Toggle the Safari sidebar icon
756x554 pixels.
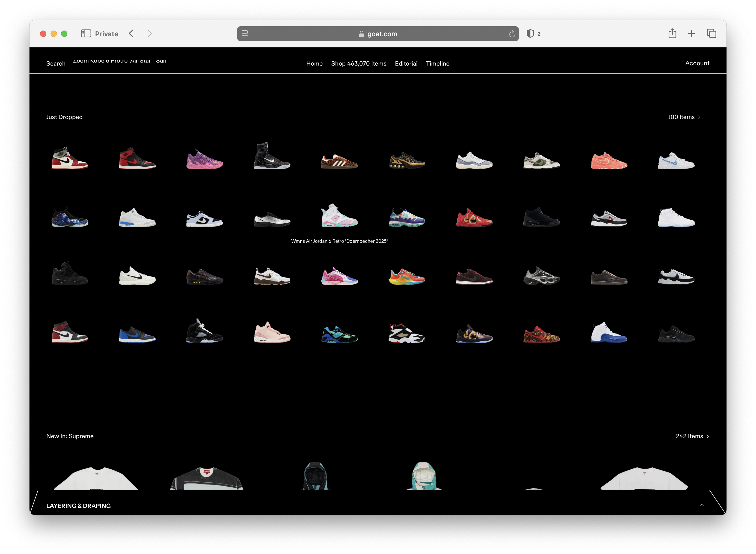tap(86, 33)
